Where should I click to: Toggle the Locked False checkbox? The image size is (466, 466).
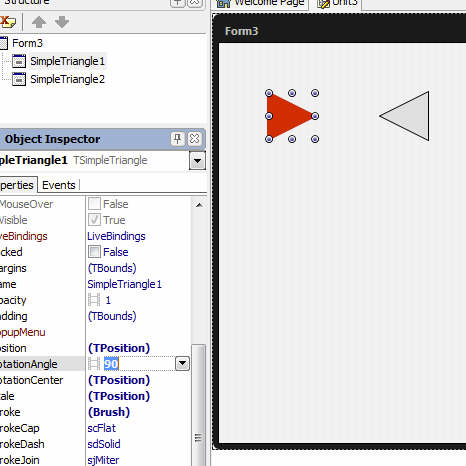[x=94, y=252]
